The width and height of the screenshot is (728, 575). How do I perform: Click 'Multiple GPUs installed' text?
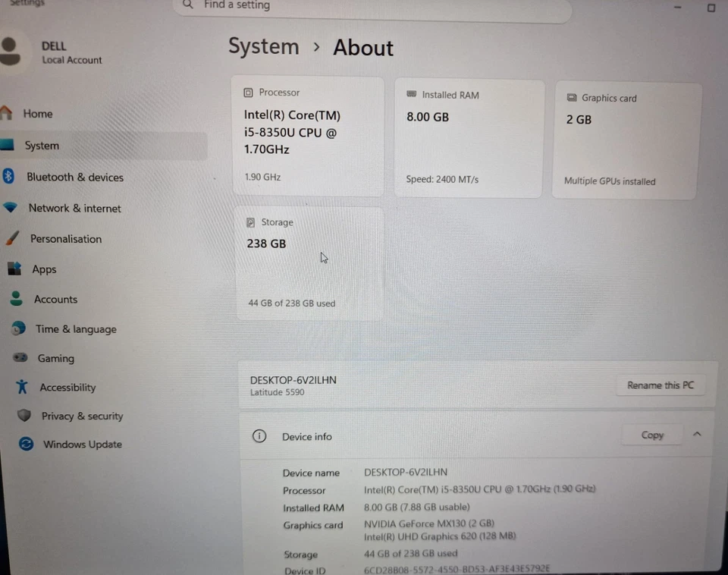[610, 181]
